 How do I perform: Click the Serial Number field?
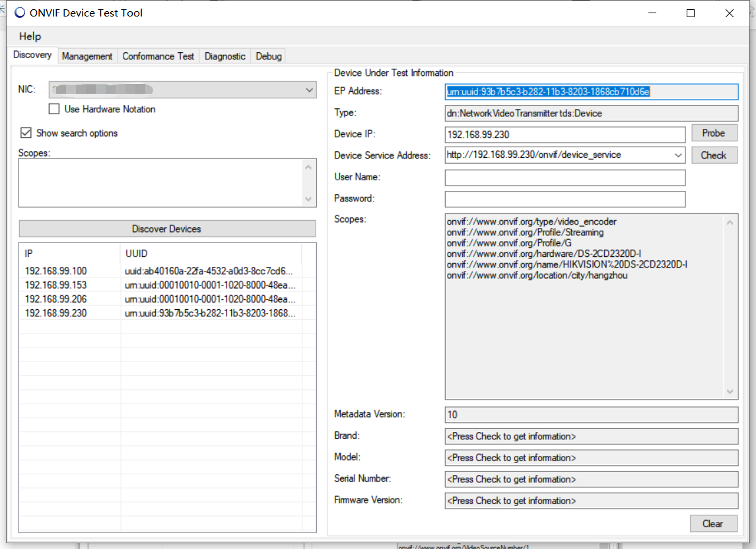tap(591, 479)
